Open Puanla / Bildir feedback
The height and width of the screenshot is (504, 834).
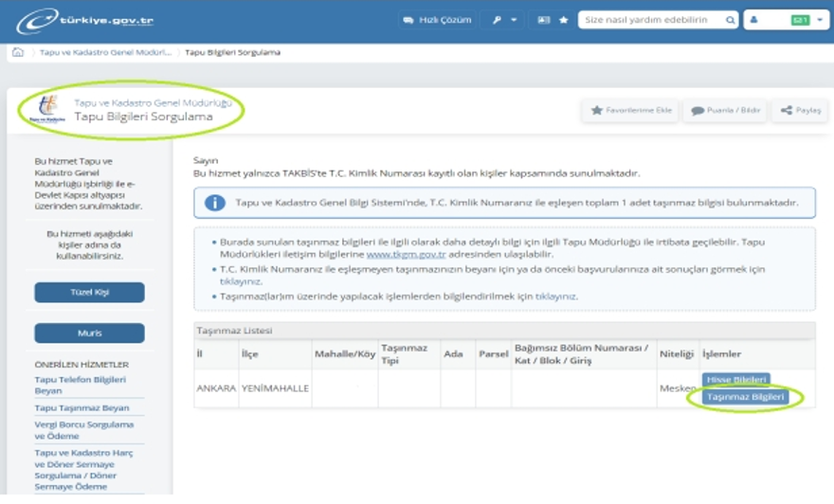pyautogui.click(x=725, y=111)
